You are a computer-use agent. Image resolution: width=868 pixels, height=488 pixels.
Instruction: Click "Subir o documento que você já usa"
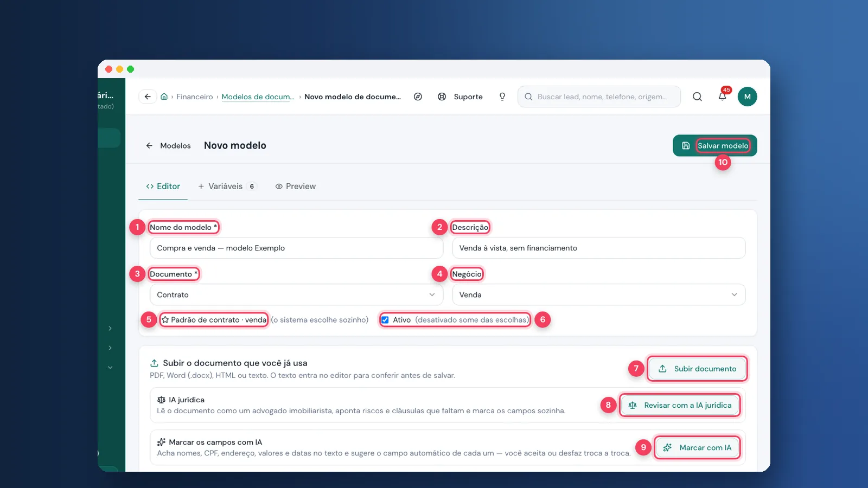coord(235,363)
